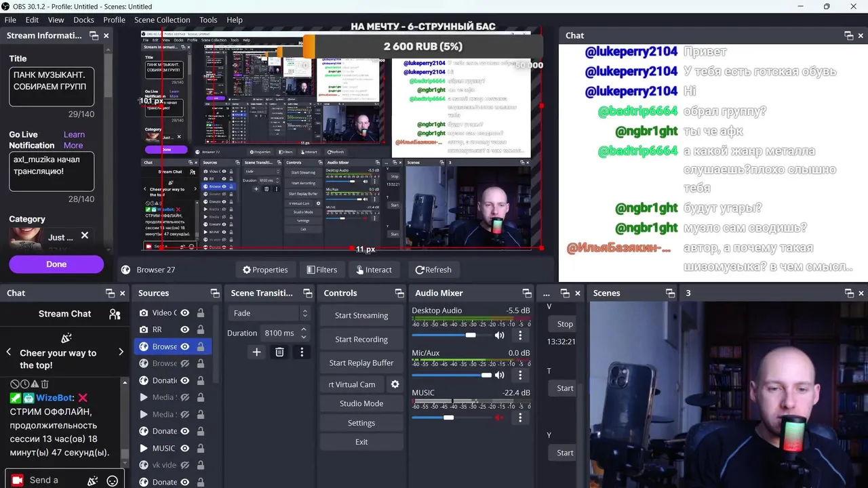Show next cheer banner with right chevron
The width and height of the screenshot is (868, 488).
(x=121, y=352)
